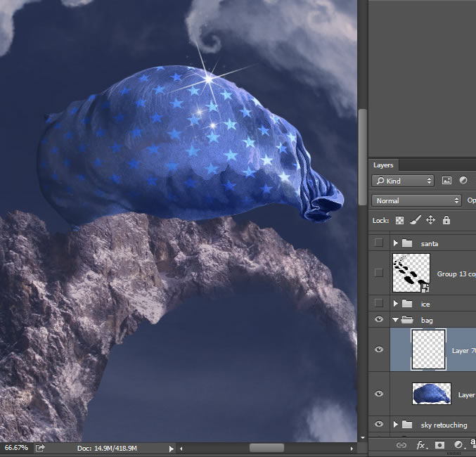Lock transparent pixels in the Layers panel

[400, 220]
